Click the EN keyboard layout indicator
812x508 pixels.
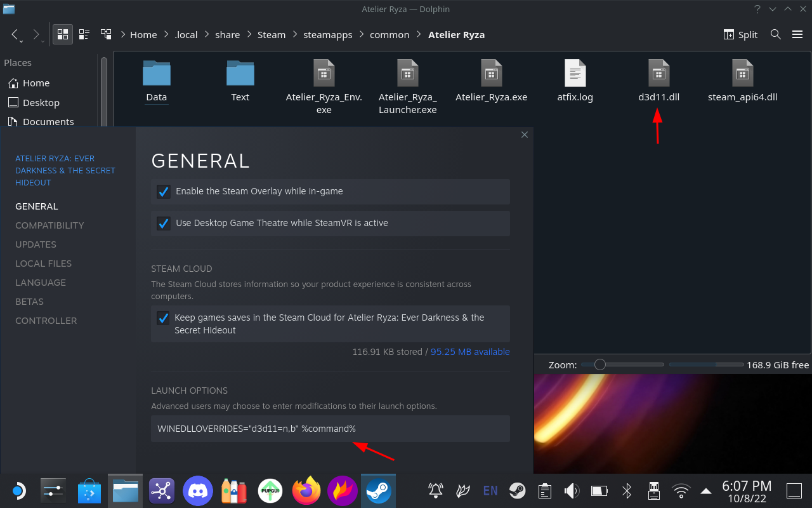point(490,490)
